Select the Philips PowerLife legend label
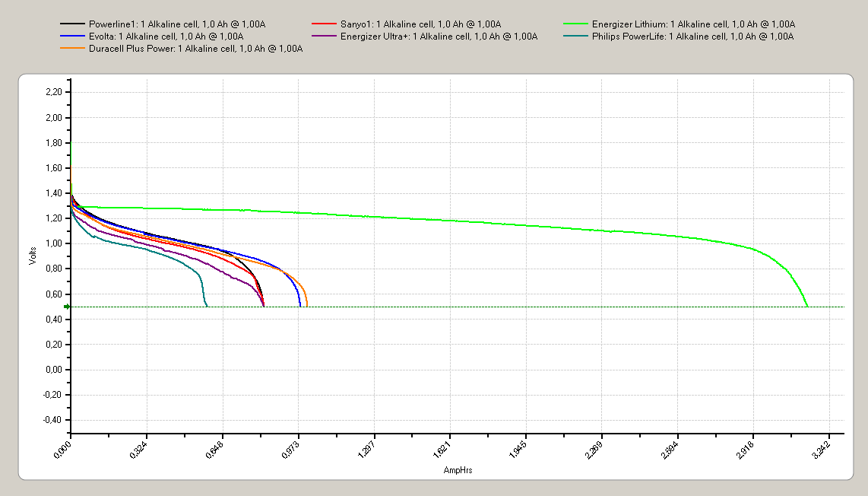Viewport: 868px width, 496px height. [x=692, y=36]
